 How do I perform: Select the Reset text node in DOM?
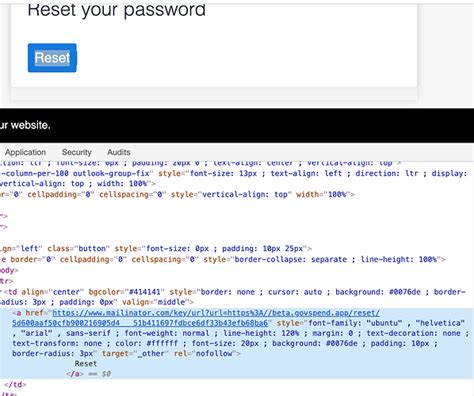click(x=86, y=364)
